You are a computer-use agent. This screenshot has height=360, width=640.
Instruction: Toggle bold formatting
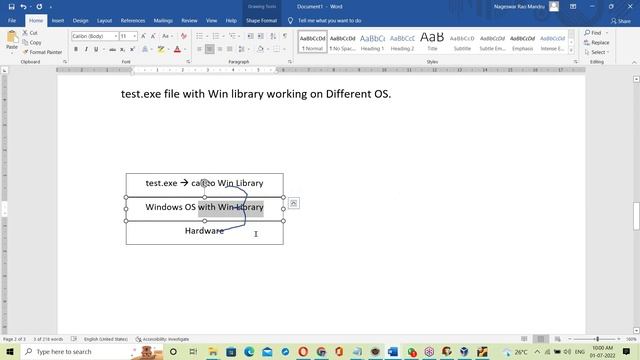pyautogui.click(x=76, y=49)
